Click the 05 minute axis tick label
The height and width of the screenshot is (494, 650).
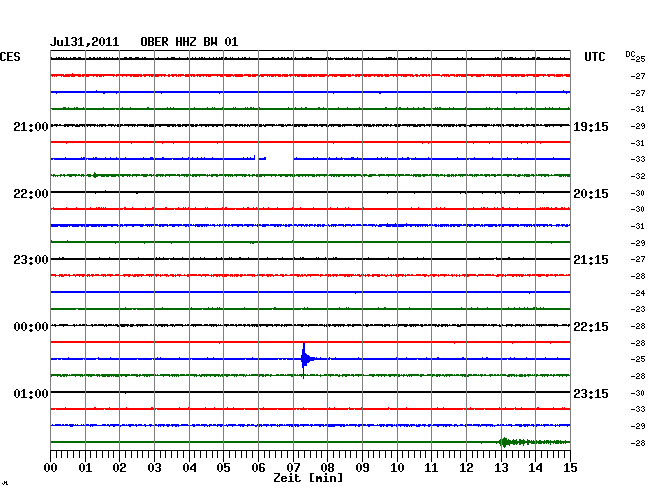tap(223, 468)
